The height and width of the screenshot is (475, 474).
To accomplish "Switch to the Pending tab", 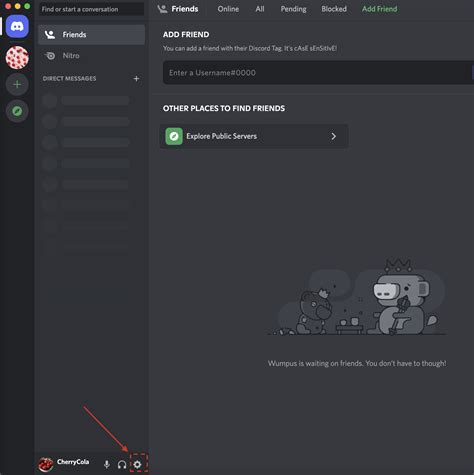I will (293, 9).
